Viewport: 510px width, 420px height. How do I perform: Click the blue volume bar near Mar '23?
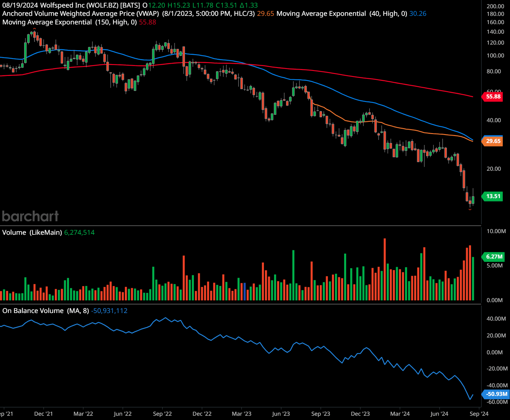(x=244, y=291)
